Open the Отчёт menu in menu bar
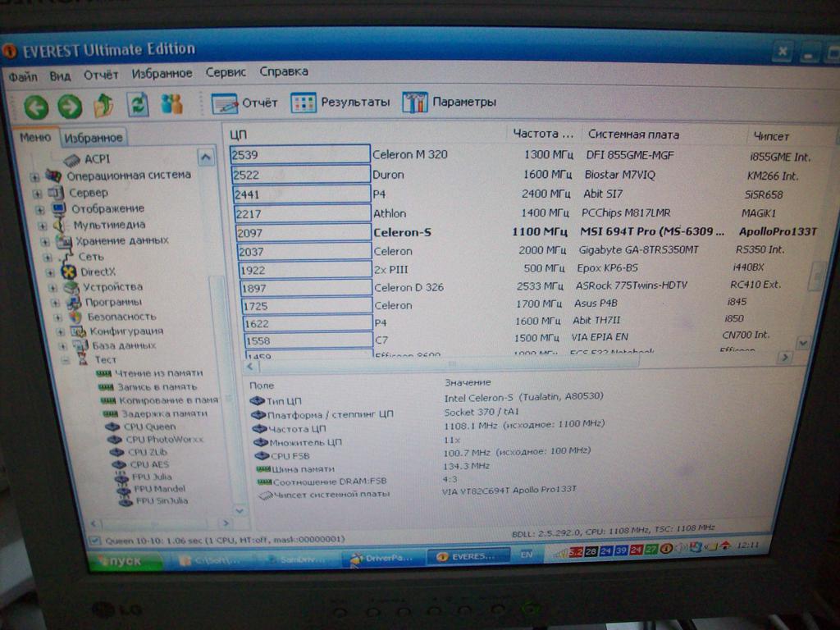The image size is (840, 630). point(101,75)
